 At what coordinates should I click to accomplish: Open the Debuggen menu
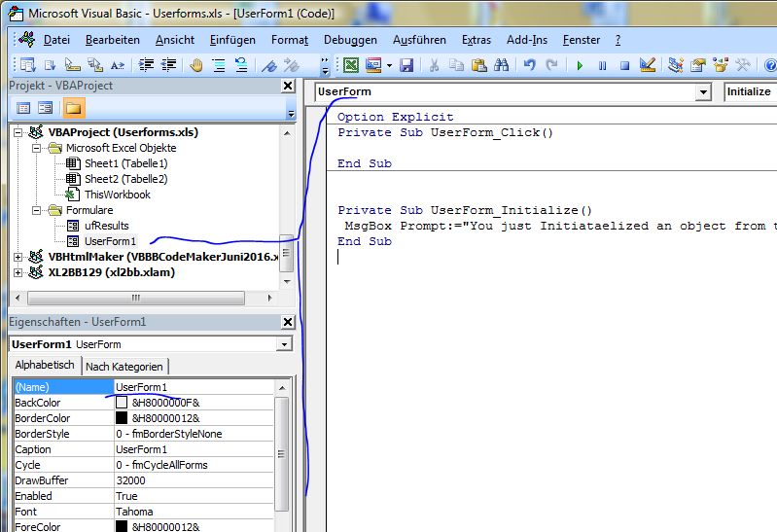350,40
